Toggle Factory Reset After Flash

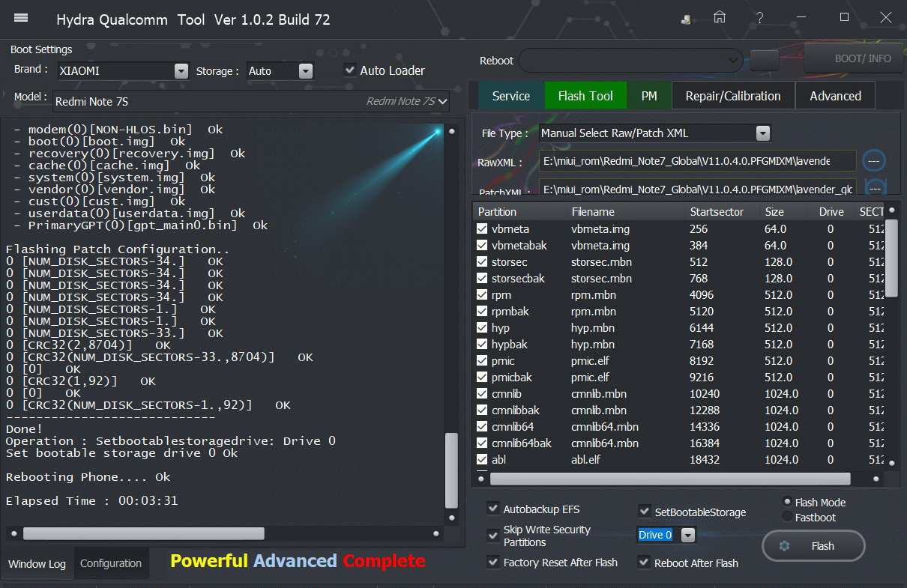(x=492, y=562)
